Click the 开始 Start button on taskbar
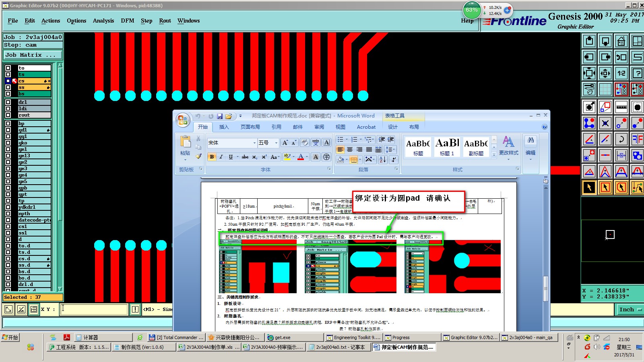Screen dimensions: 644x362 click(x=10, y=337)
